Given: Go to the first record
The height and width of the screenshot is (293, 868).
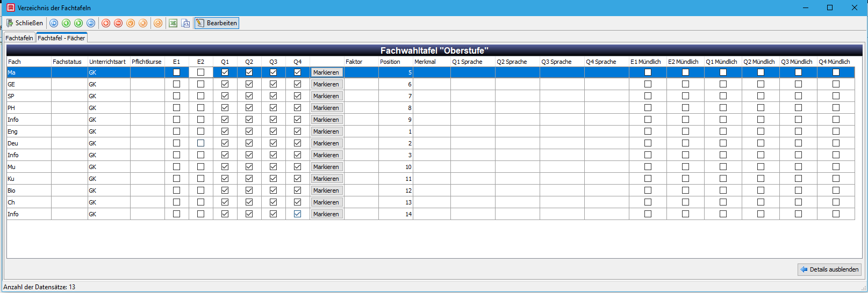Looking at the screenshot, I should pyautogui.click(x=54, y=23).
